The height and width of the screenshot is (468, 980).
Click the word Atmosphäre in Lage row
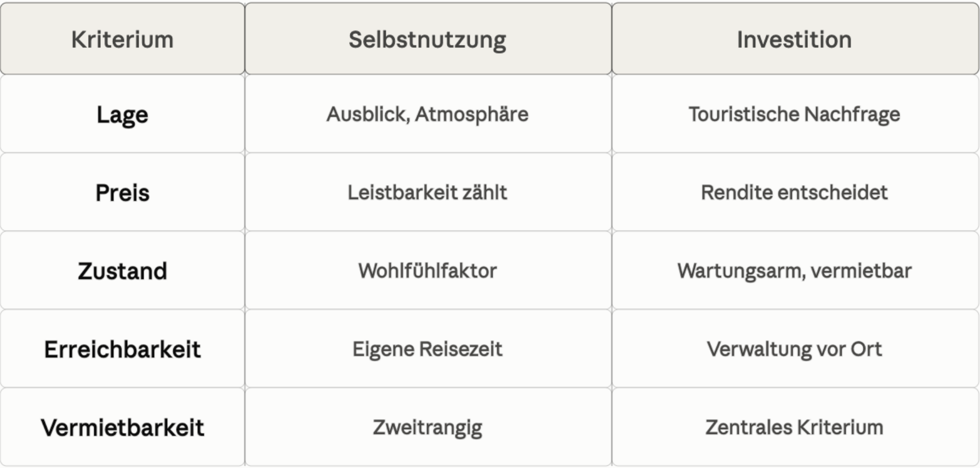471,115
